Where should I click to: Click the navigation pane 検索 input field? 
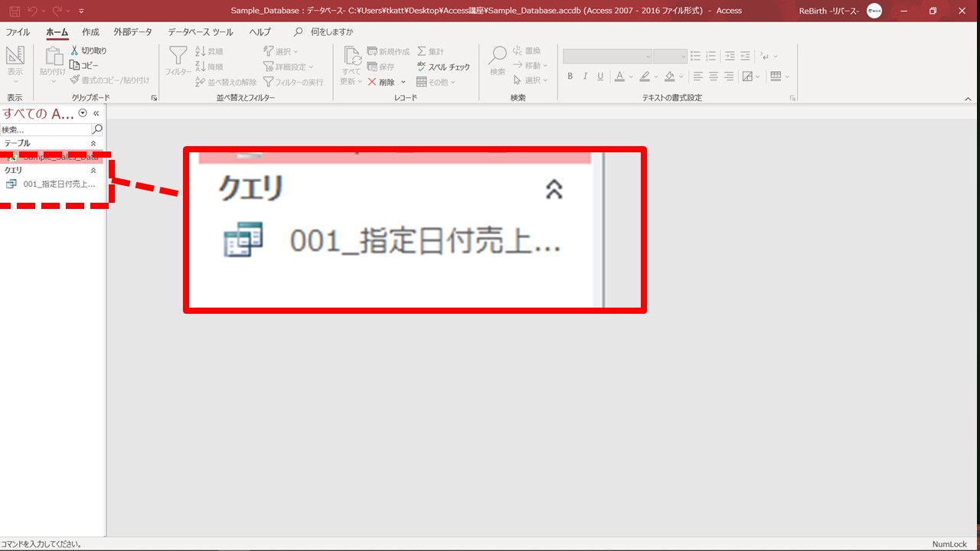[x=44, y=129]
